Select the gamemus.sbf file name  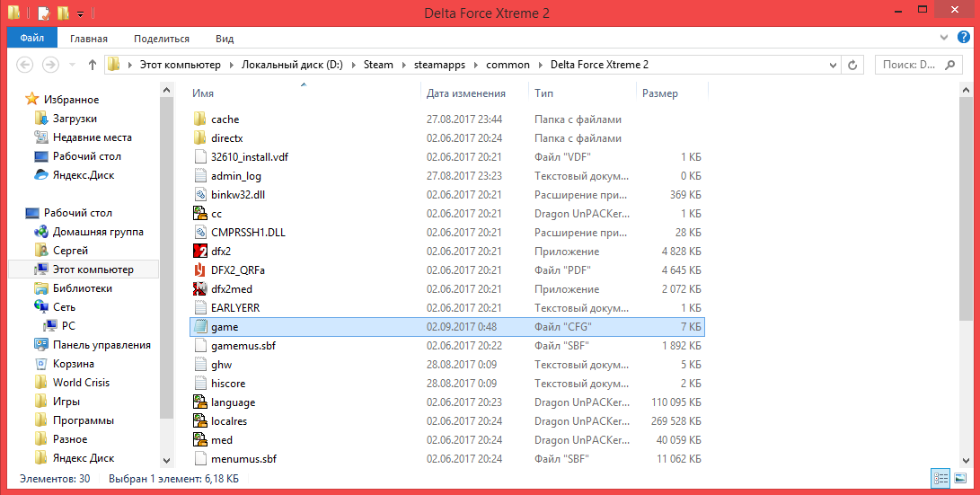(243, 345)
